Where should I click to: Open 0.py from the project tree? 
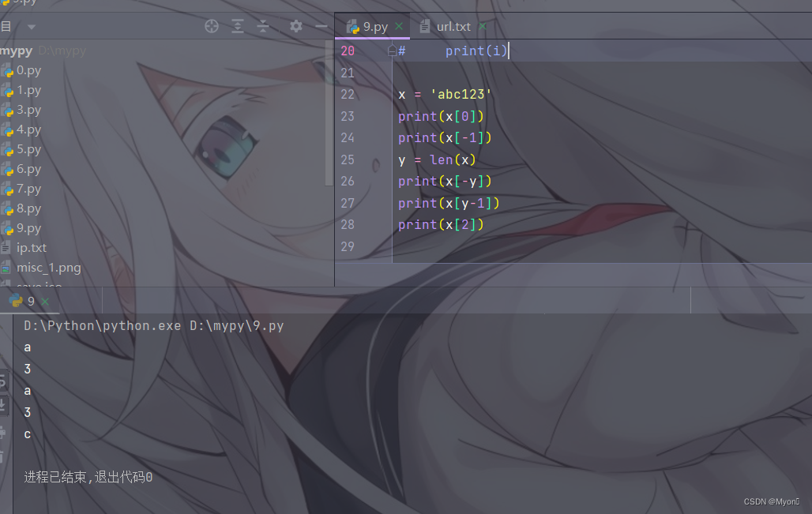click(x=30, y=69)
